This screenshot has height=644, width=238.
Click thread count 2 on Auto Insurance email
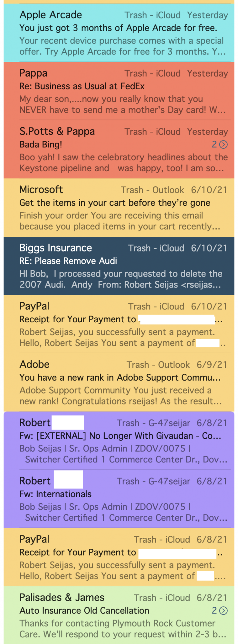click(214, 611)
